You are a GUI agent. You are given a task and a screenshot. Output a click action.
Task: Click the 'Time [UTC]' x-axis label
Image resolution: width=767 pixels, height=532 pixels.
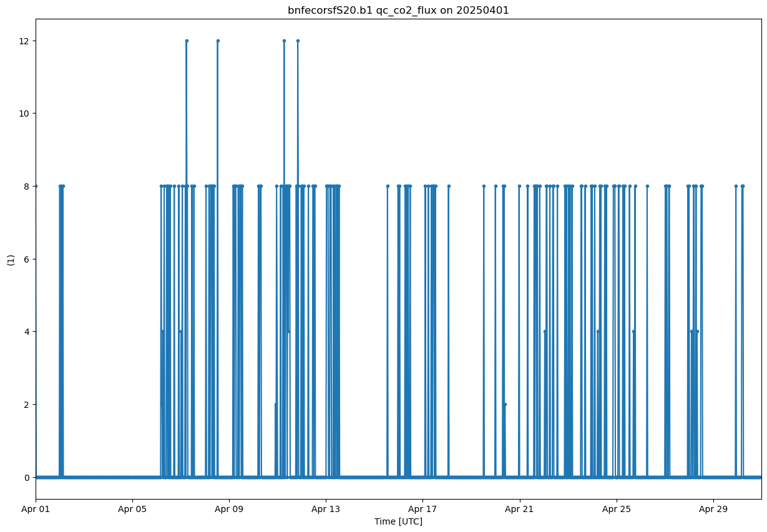click(x=398, y=521)
